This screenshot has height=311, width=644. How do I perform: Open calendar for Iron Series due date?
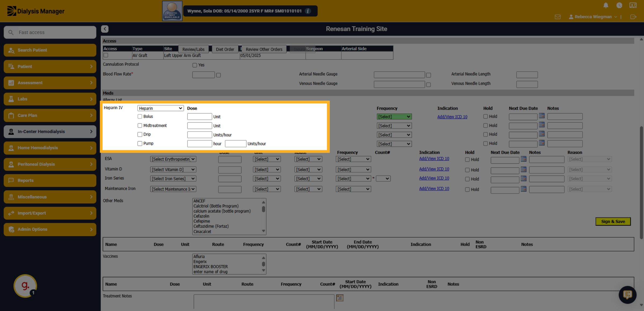524,178
